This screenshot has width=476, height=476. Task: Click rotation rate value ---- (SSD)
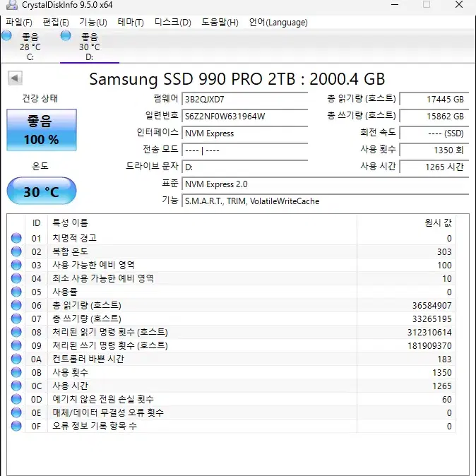(x=434, y=133)
